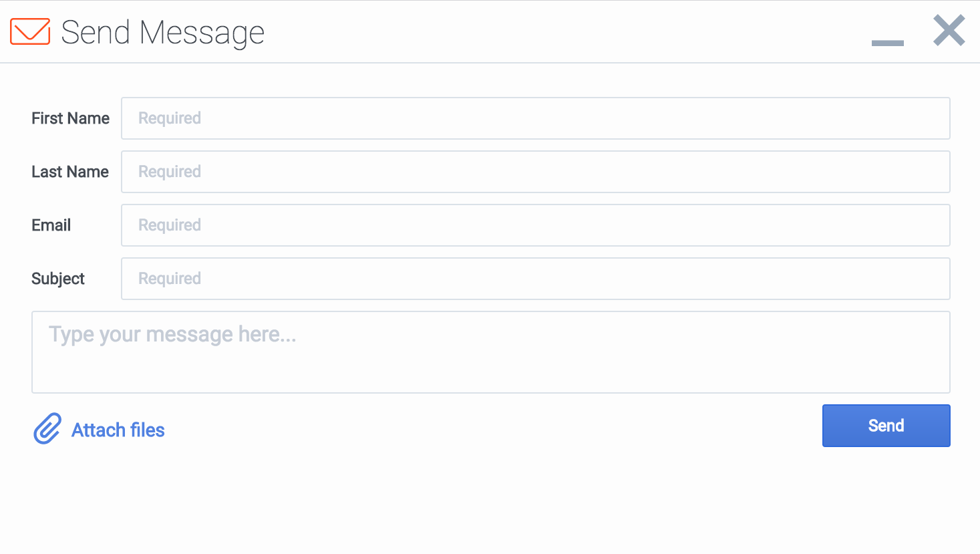Click the orange envelope icon
Screen dimensions: 980x554
click(x=30, y=31)
